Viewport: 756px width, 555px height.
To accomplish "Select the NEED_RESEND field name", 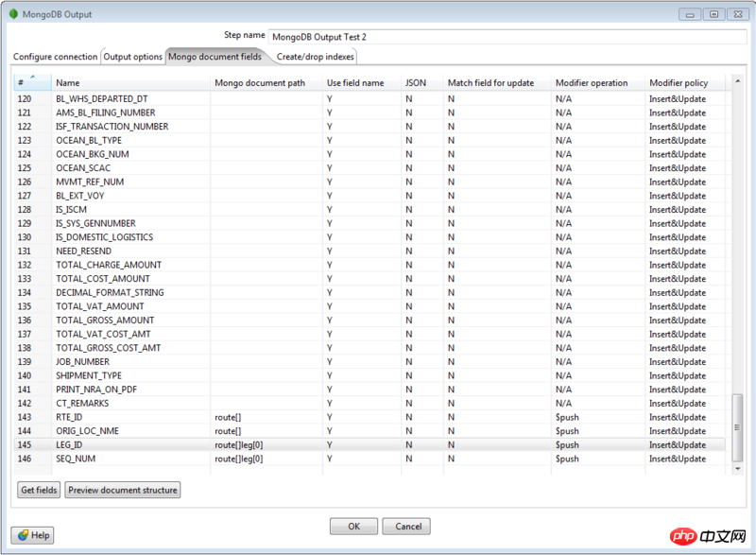I will click(84, 251).
